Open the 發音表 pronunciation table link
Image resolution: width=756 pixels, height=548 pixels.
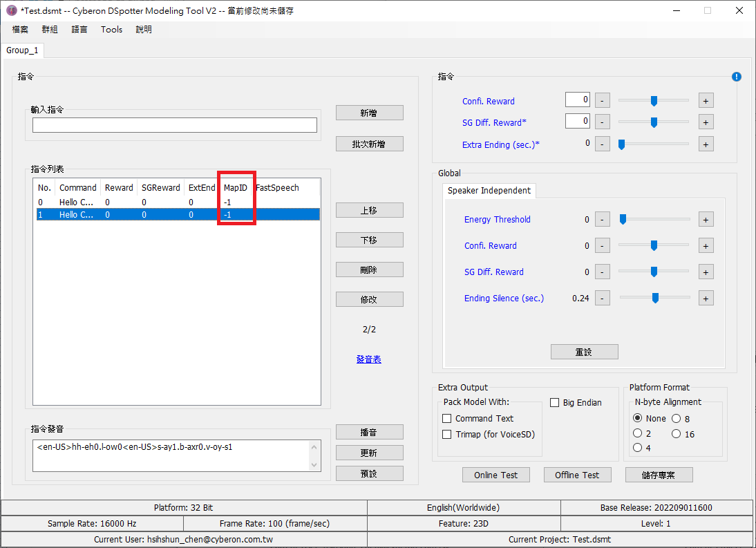[369, 359]
